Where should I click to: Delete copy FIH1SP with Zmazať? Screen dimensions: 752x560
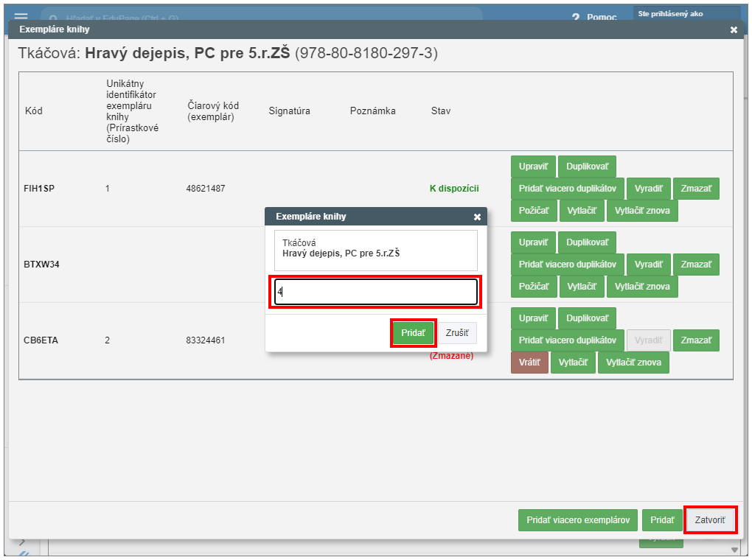(x=695, y=189)
